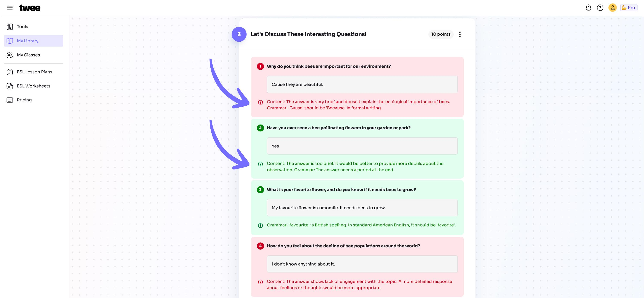Click the question about decline of bee populations
The width and height of the screenshot is (644, 298).
point(343,246)
